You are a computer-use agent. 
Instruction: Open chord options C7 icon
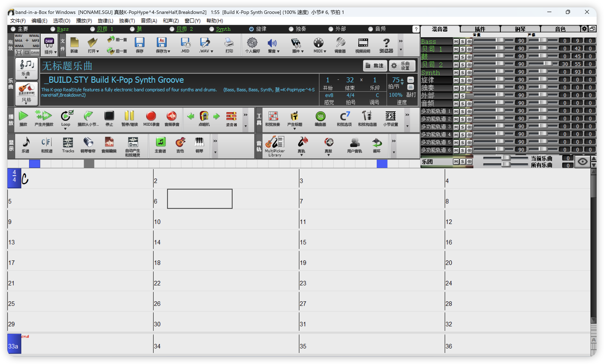coord(344,118)
